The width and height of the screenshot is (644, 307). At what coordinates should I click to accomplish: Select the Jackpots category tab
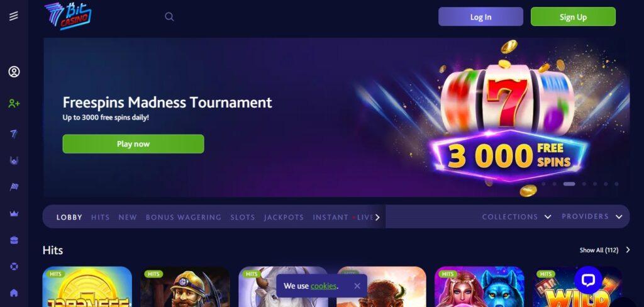click(284, 218)
